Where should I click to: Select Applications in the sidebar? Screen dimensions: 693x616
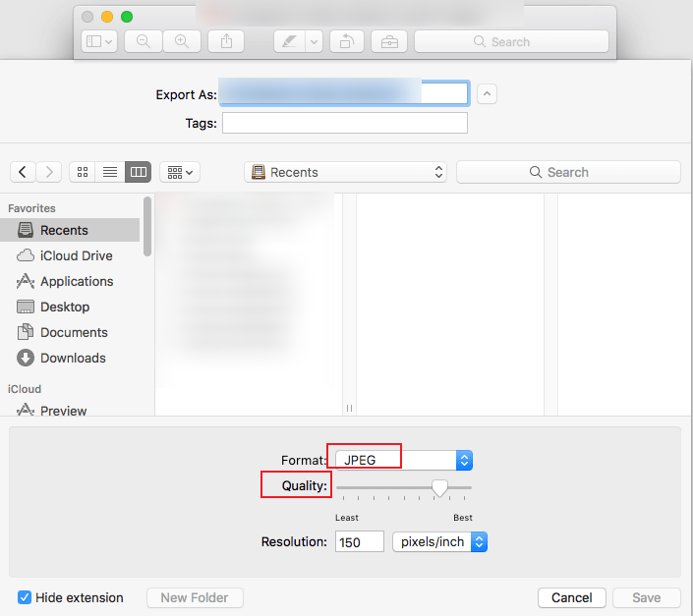tap(70, 281)
